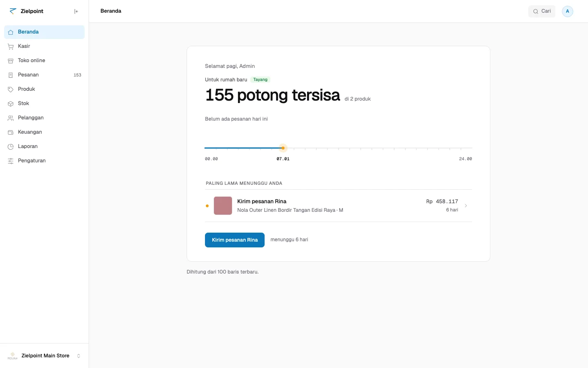The image size is (588, 368).
Task: Click the Stok box icon
Action: click(x=11, y=103)
